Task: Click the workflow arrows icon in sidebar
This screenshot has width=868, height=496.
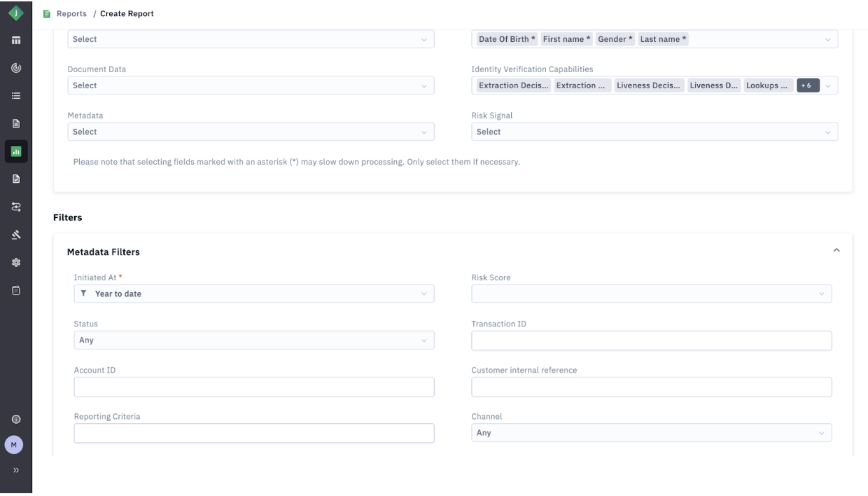Action: (15, 207)
